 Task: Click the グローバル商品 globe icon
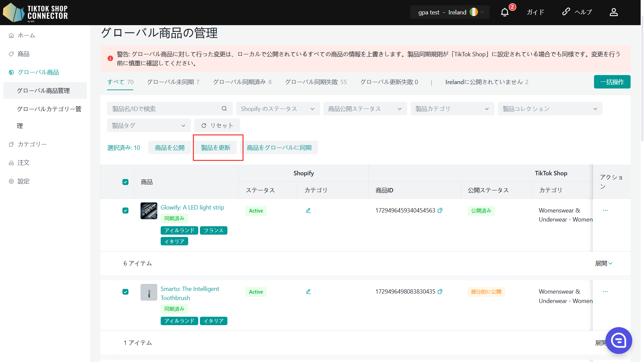11,72
